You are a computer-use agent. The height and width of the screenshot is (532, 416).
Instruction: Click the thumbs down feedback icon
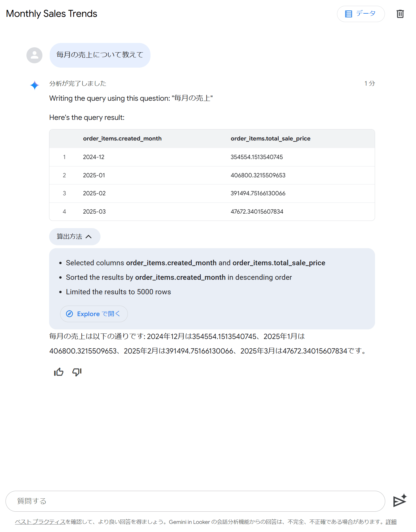pos(77,372)
